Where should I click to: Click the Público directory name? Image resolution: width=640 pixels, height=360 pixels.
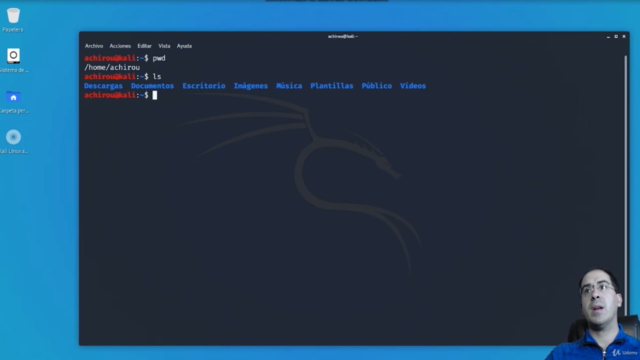pos(376,86)
